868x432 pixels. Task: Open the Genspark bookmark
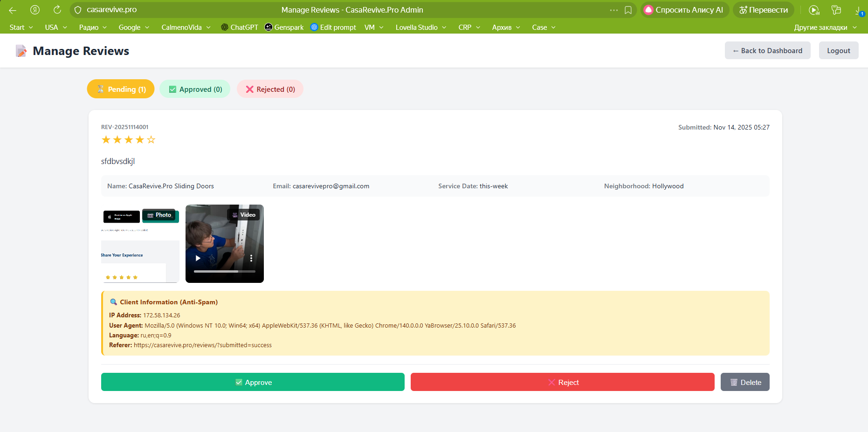284,27
